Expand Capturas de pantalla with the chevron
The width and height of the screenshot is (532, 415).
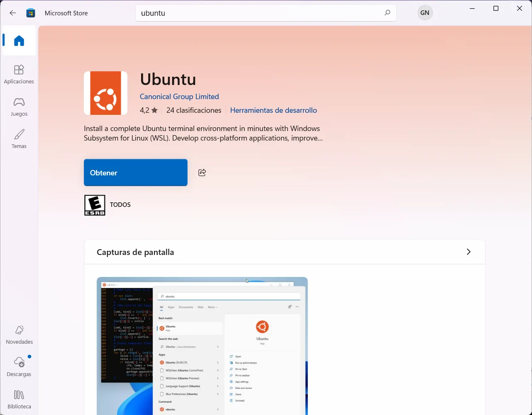click(x=469, y=252)
